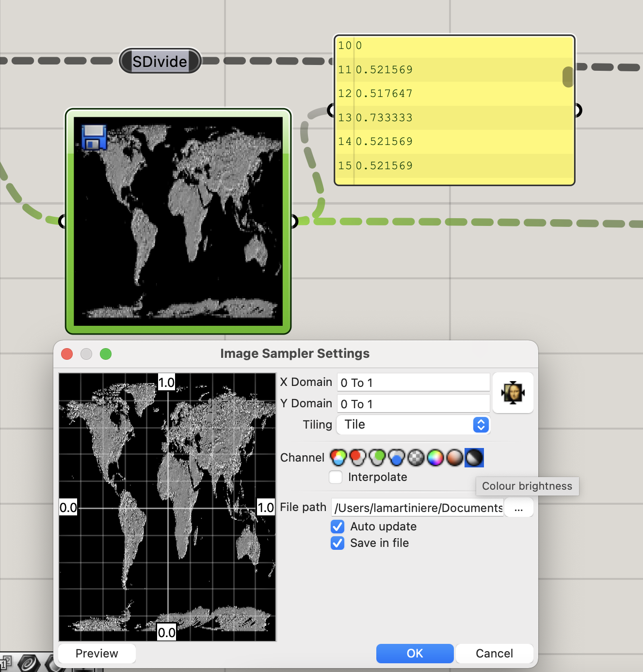Click the X Domain input field

click(413, 383)
